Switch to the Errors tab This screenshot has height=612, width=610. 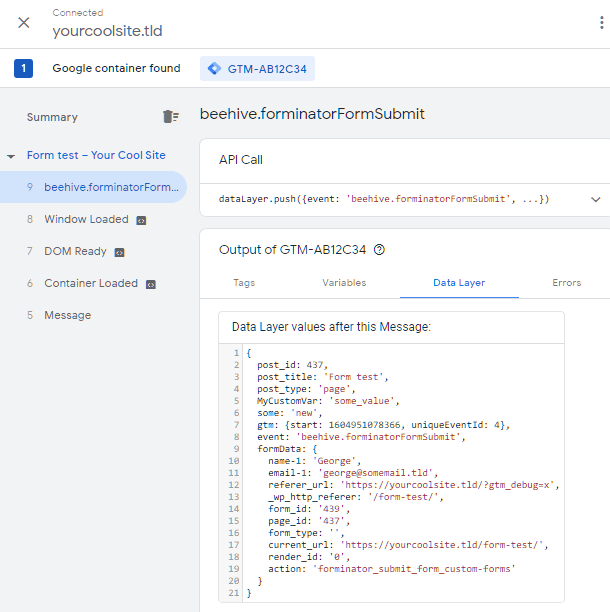point(566,283)
